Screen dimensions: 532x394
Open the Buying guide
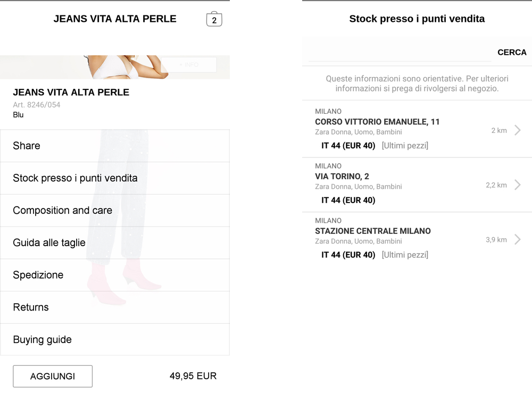114,340
